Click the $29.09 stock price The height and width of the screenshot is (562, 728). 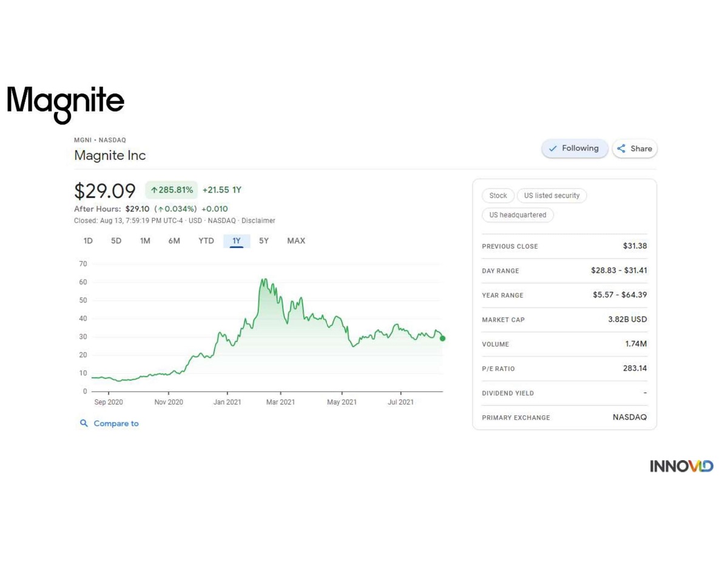click(105, 191)
